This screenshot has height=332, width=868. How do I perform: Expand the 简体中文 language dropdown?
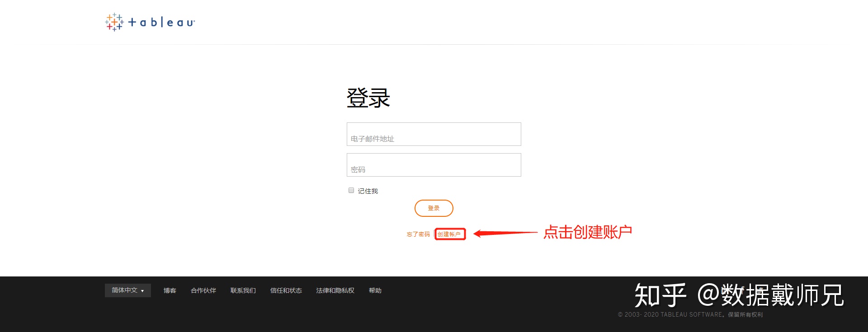(128, 290)
